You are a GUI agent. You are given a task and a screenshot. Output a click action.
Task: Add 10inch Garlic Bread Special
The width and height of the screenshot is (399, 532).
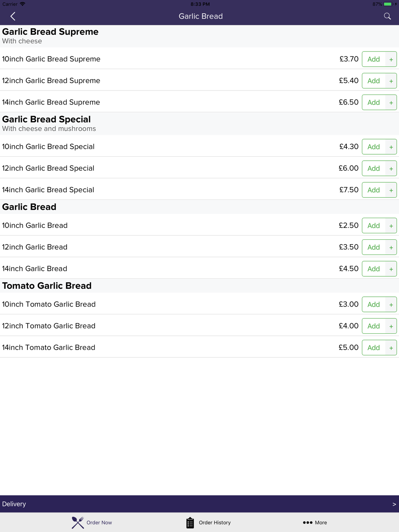click(x=374, y=147)
